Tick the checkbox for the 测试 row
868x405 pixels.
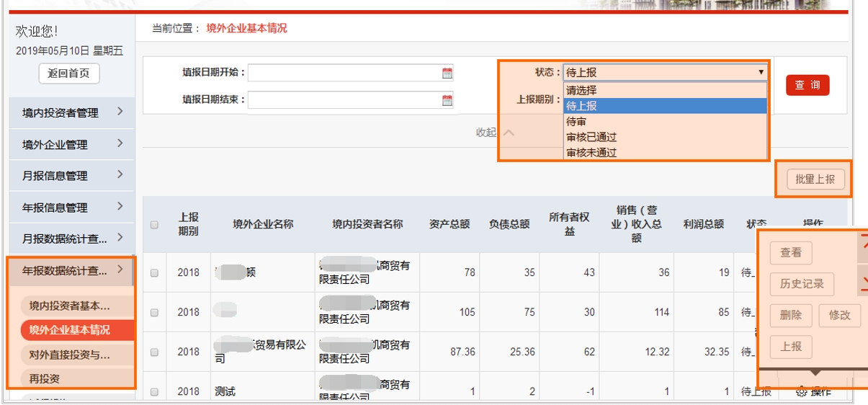point(154,392)
